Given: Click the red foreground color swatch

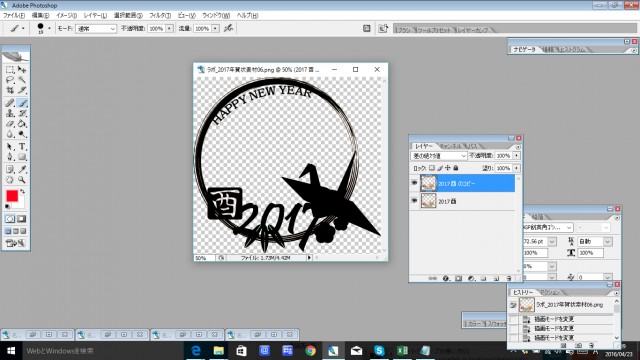Looking at the screenshot, I should [12, 196].
